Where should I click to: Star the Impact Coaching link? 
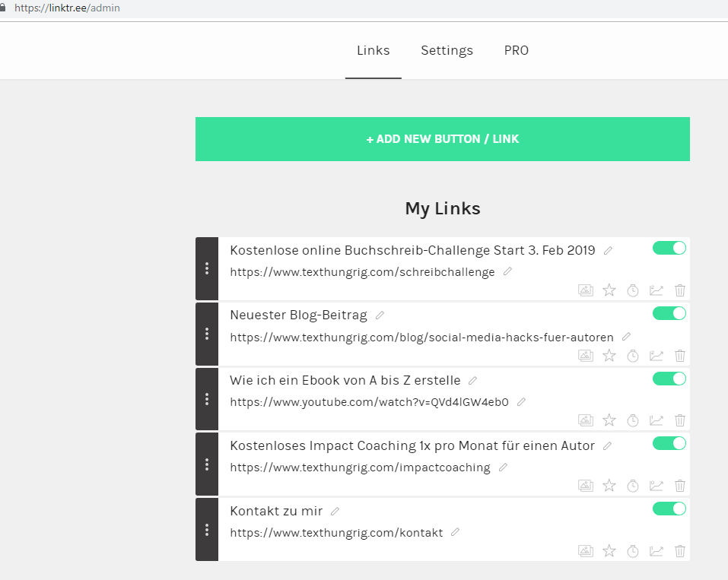click(609, 486)
